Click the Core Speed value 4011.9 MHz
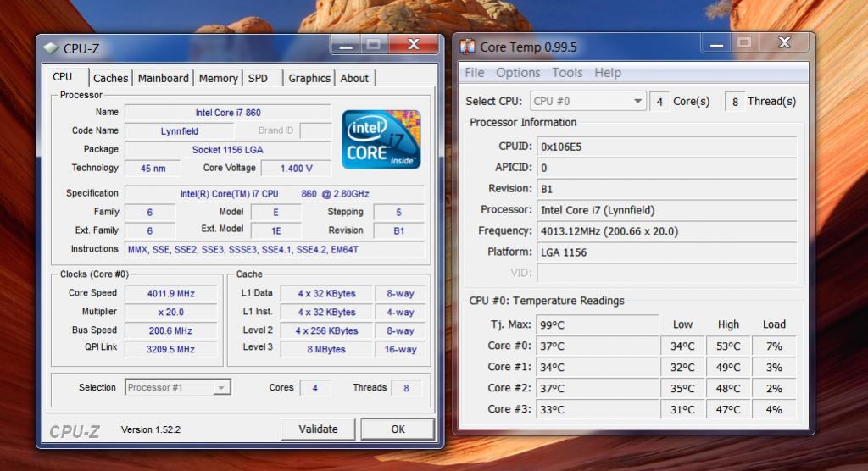The image size is (868, 471). click(170, 293)
